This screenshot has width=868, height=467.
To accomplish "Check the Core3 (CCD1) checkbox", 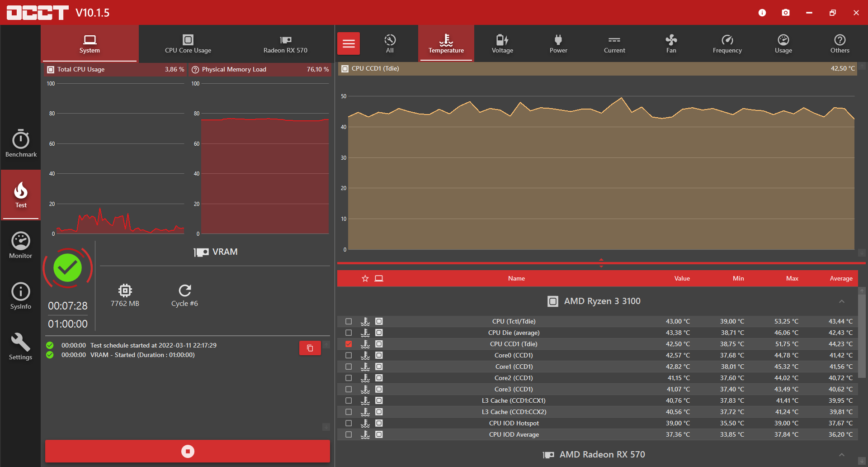I will 349,389.
